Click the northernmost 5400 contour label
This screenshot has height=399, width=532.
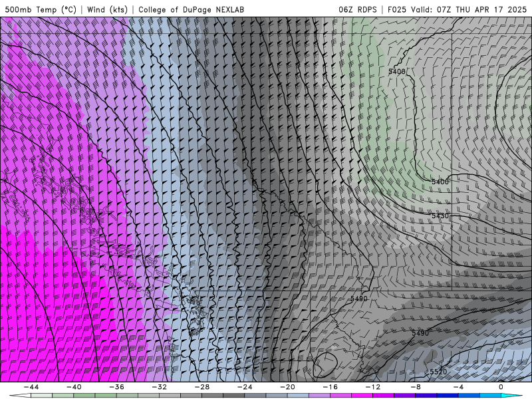(x=397, y=72)
